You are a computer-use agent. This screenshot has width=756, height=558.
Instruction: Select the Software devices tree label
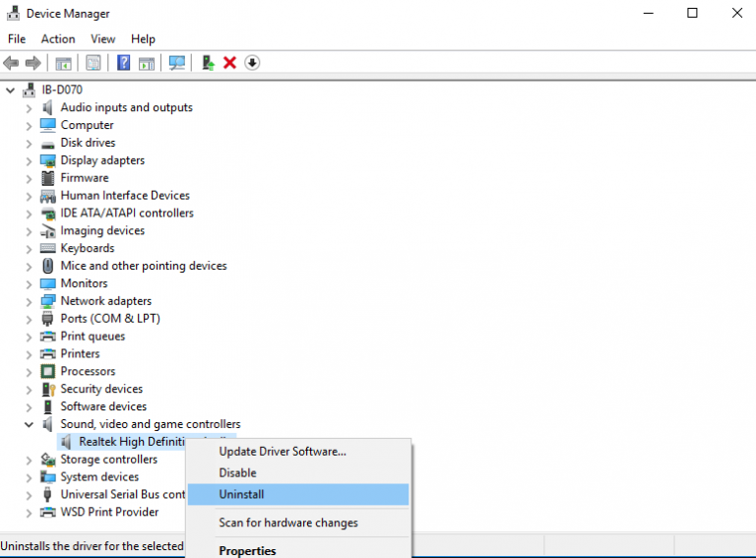click(103, 406)
